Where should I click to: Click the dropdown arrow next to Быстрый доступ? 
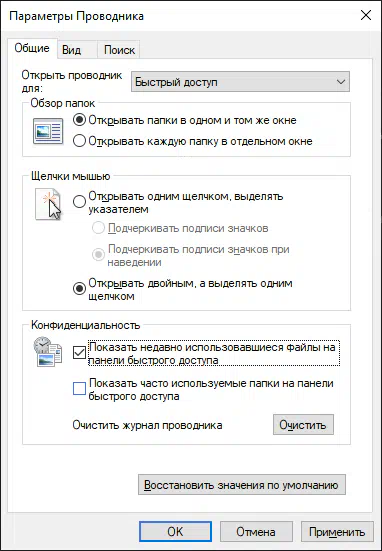(x=341, y=82)
